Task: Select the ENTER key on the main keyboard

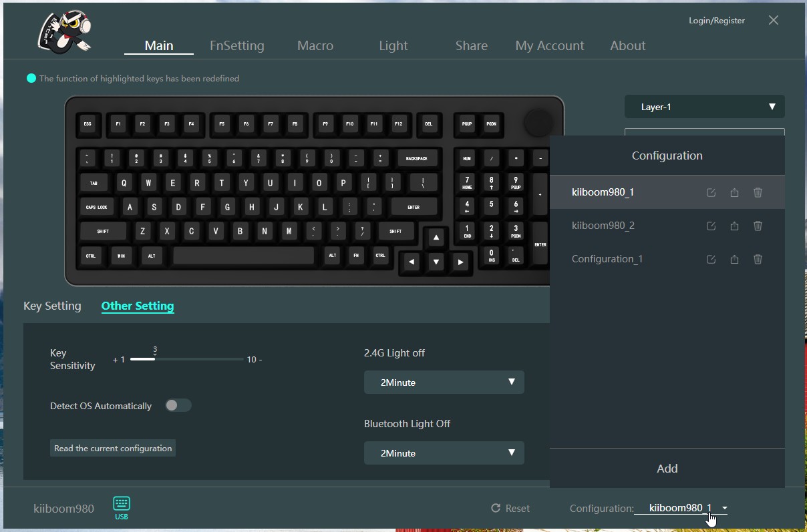Action: 414,207
